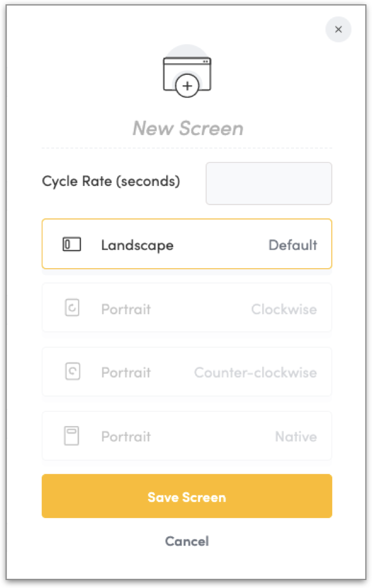Click the "Clockwise" text option
Screen dimensions: 372x588
click(284, 309)
